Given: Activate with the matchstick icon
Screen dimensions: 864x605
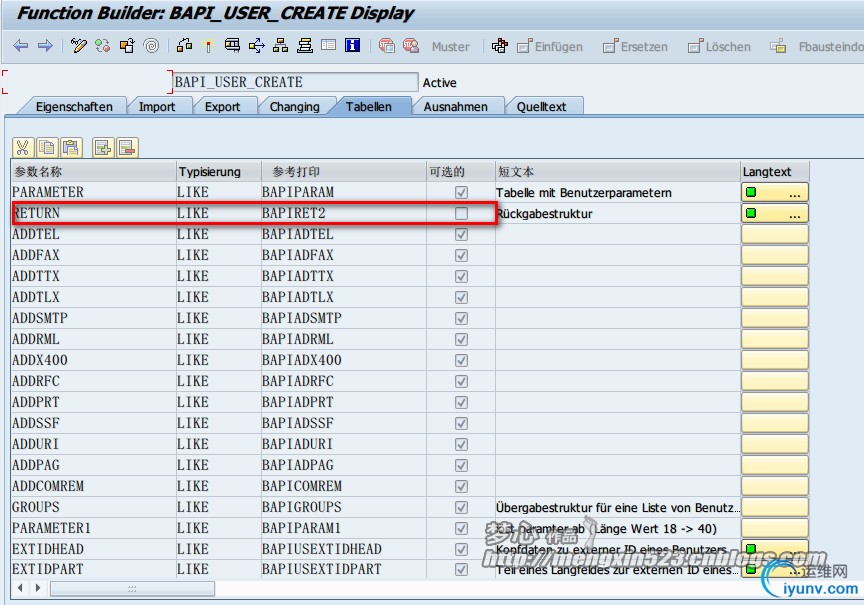Looking at the screenshot, I should click(x=208, y=46).
